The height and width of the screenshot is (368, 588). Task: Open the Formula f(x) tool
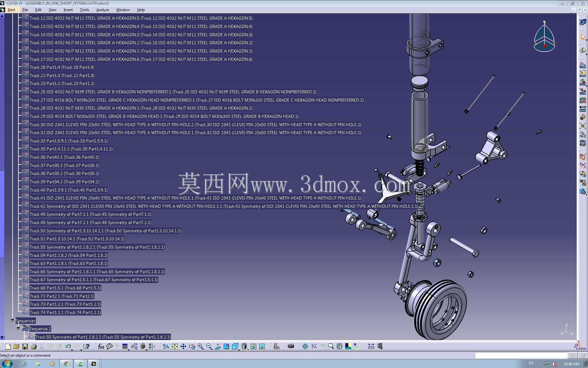[x=101, y=347]
